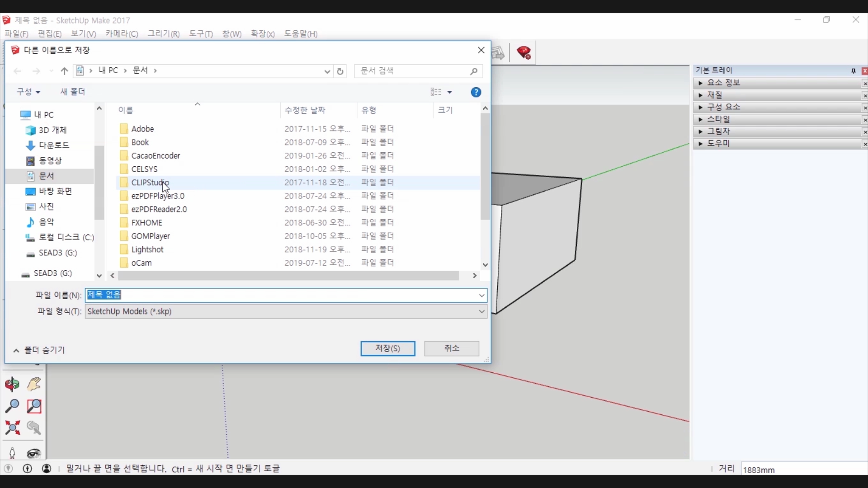Open the 카메라(C) menu
The width and height of the screenshot is (868, 488).
(122, 34)
